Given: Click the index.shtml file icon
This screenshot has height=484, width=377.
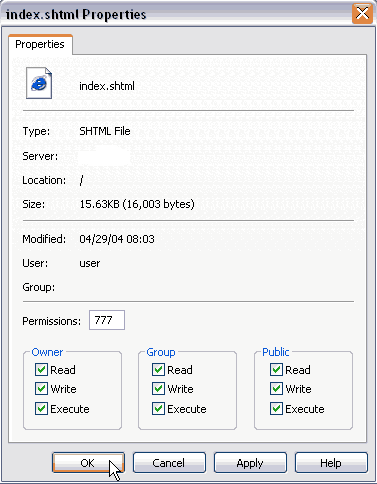Looking at the screenshot, I should [39, 83].
